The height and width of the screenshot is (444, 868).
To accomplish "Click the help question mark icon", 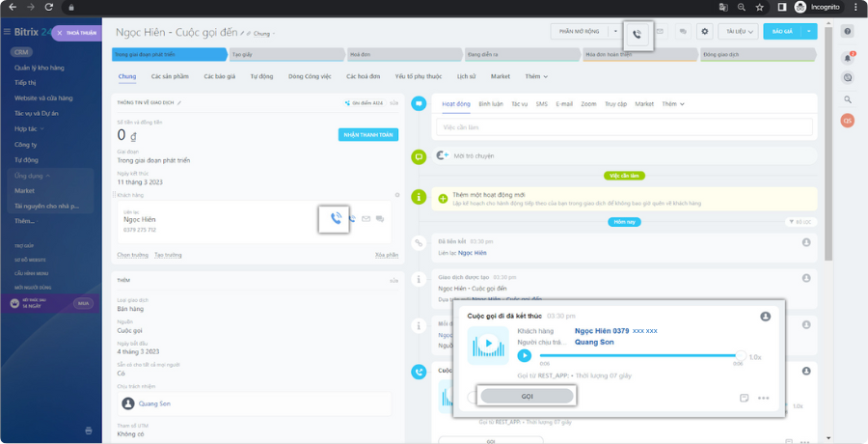I will (848, 32).
